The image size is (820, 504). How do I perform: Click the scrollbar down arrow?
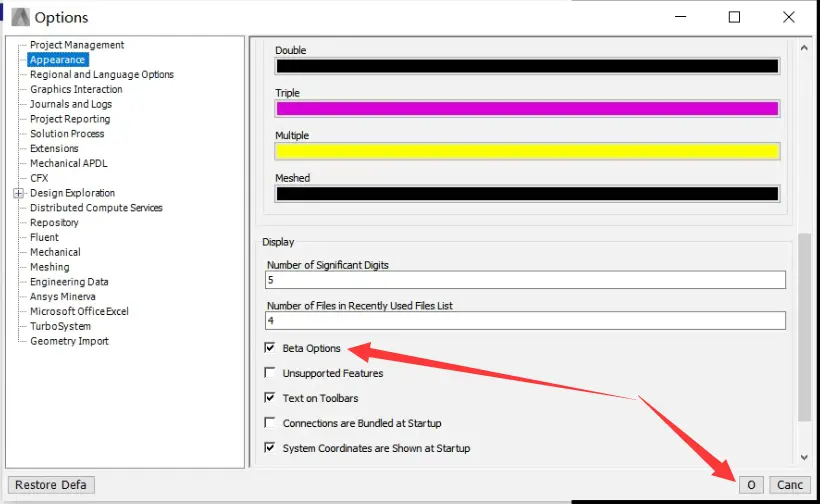tap(804, 457)
